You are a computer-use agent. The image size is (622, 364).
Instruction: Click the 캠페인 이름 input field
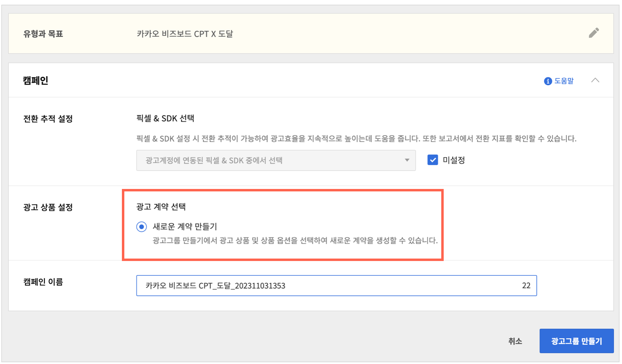[x=336, y=286]
